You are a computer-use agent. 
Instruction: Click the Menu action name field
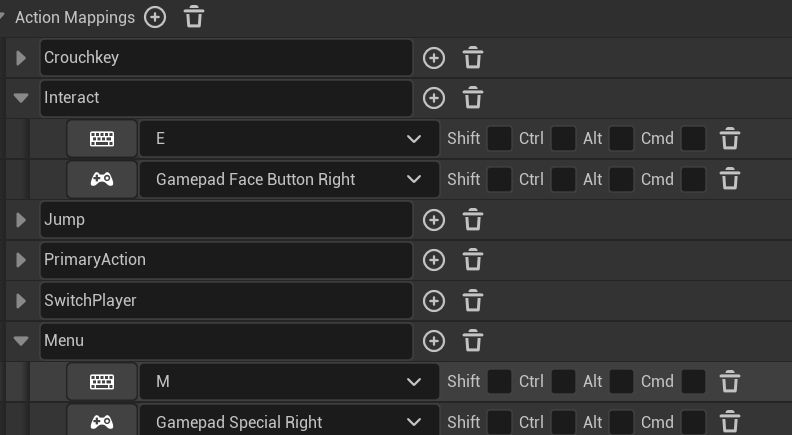226,341
